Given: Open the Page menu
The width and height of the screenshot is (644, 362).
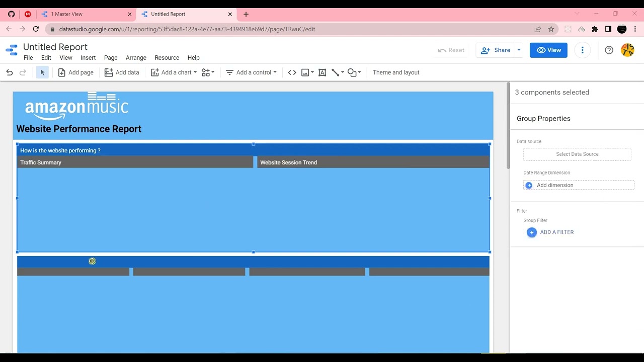Looking at the screenshot, I should point(111,58).
